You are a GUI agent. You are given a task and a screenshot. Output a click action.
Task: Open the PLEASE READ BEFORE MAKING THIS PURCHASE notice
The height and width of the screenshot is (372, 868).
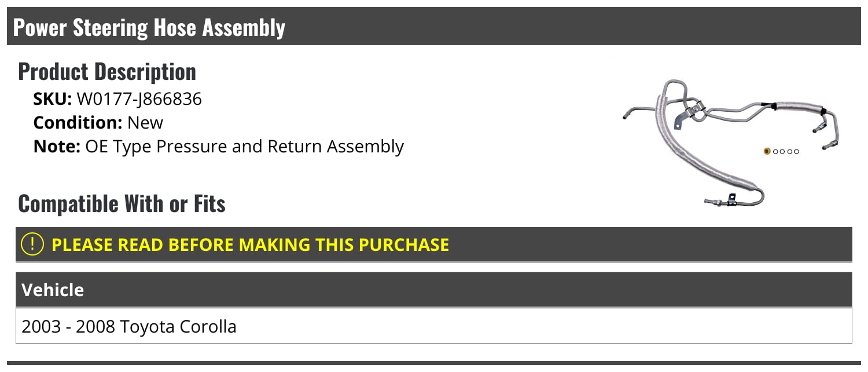(x=250, y=245)
